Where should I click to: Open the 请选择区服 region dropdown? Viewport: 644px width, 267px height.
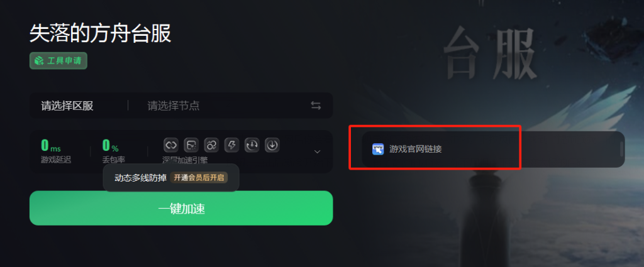point(67,106)
